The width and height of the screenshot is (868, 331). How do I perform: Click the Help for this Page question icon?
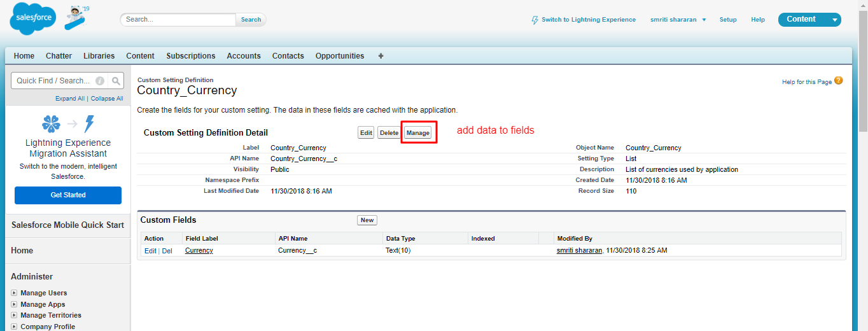839,81
